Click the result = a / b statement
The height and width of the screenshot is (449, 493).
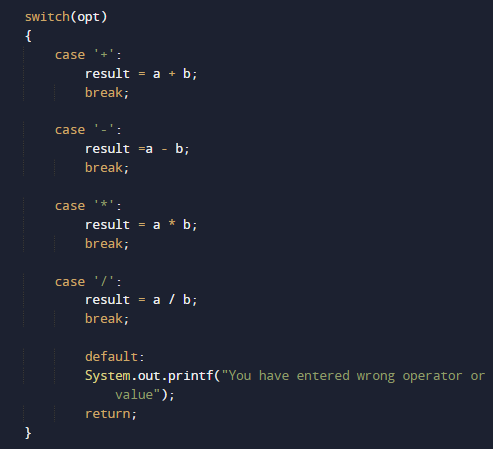click(x=141, y=300)
